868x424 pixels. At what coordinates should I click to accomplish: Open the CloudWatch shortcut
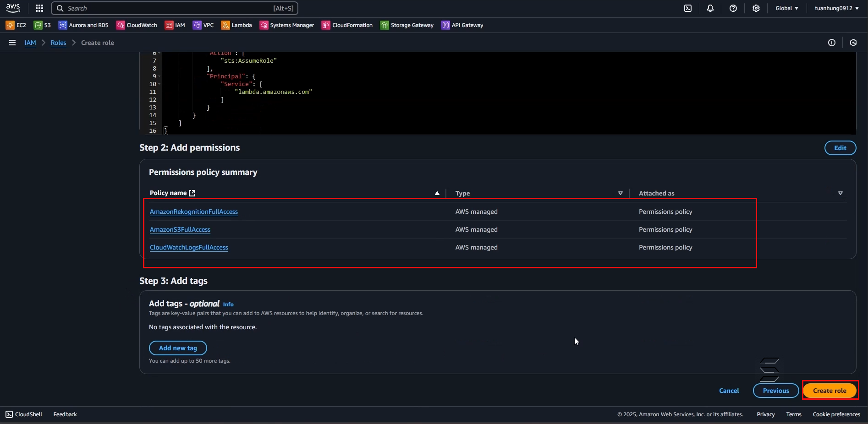point(137,25)
